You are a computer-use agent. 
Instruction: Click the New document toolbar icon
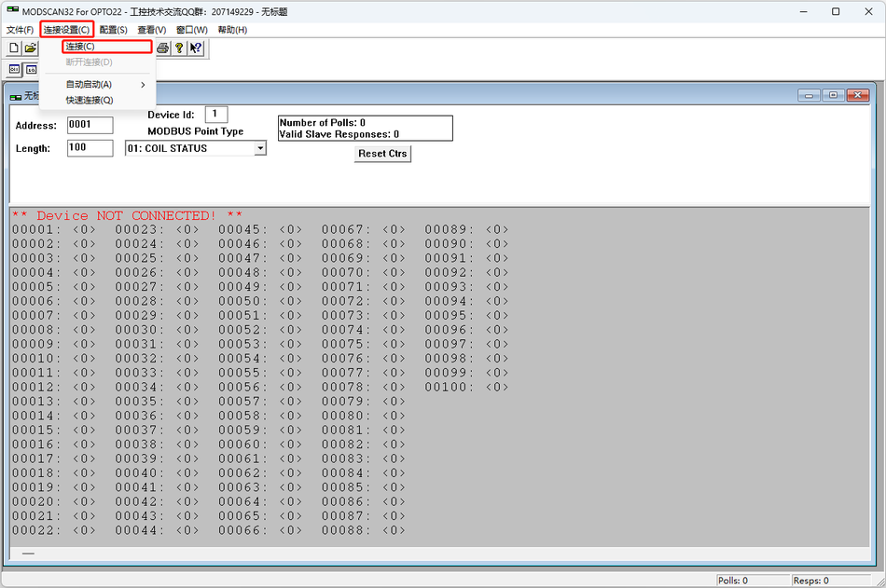coord(14,48)
